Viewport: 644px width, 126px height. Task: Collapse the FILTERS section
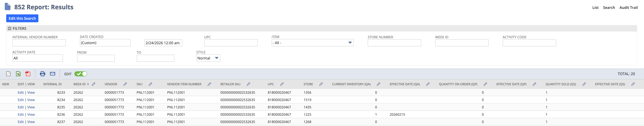click(10, 29)
